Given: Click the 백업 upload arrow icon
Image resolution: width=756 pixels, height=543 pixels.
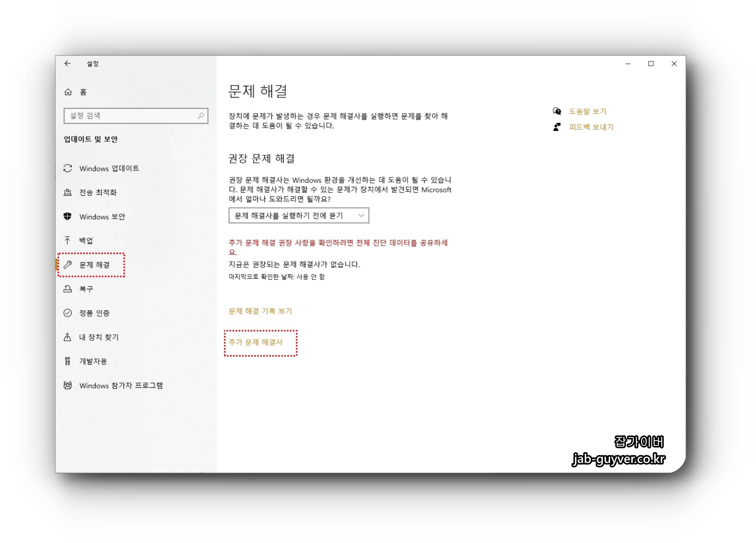Looking at the screenshot, I should [x=68, y=240].
